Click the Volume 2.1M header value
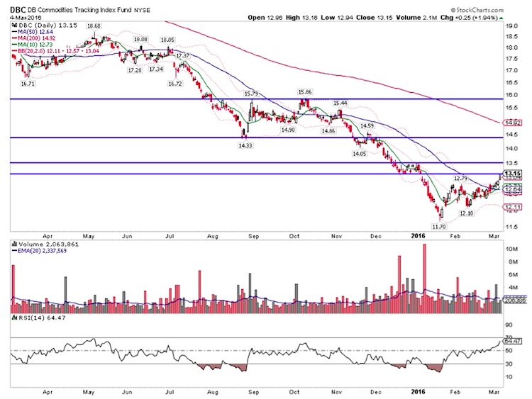The height and width of the screenshot is (399, 532). tap(416, 18)
